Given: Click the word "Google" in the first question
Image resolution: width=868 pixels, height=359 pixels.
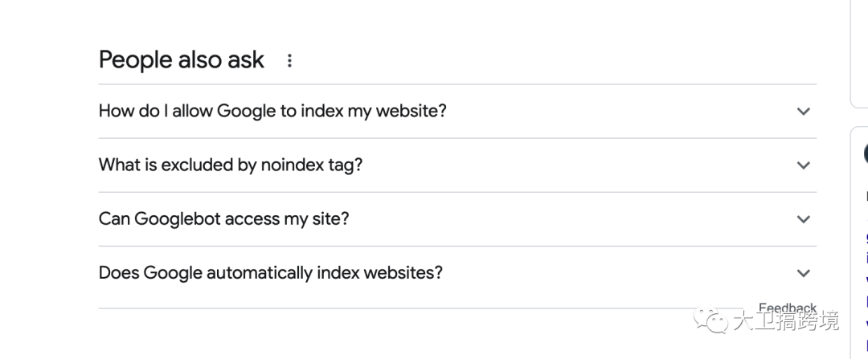Looking at the screenshot, I should [245, 111].
